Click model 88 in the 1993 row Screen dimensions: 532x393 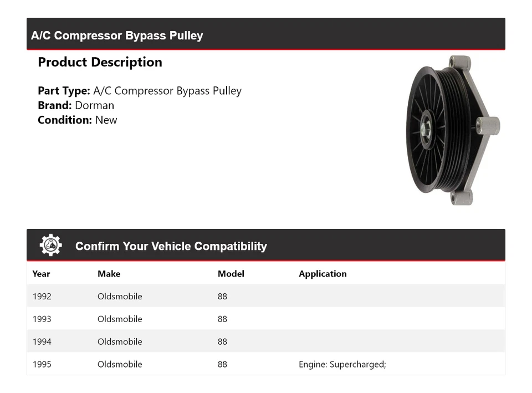(222, 319)
